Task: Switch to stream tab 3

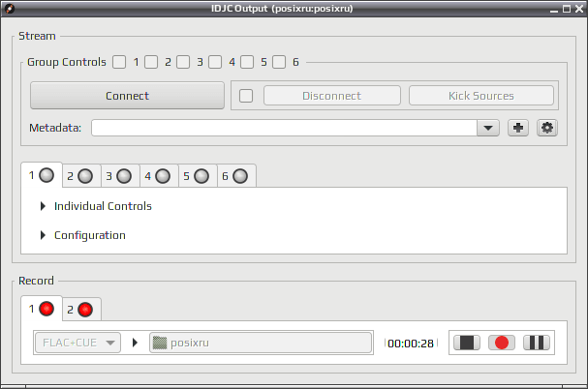Action: pyautogui.click(x=120, y=176)
